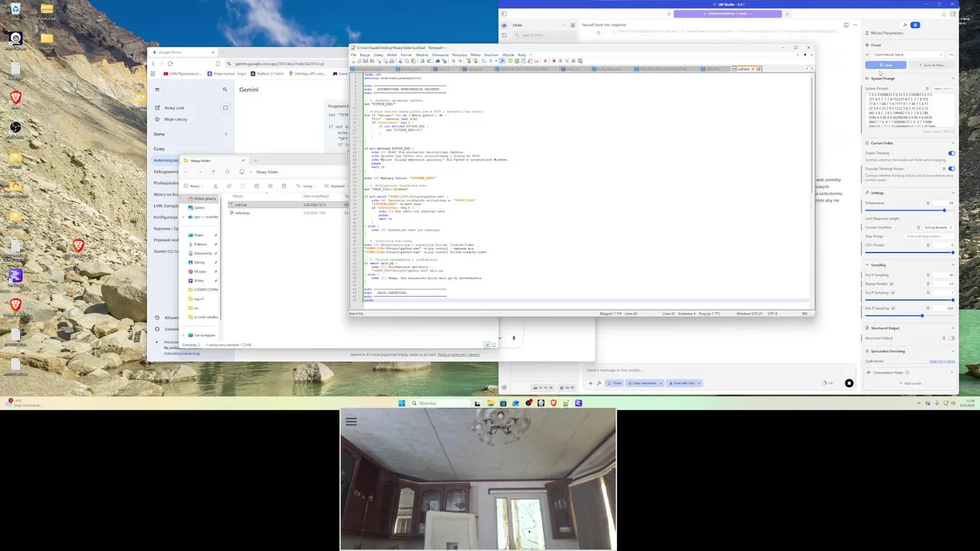Click trash icon next to Top K Sampling
This screenshot has width=980, height=551.
928,275
